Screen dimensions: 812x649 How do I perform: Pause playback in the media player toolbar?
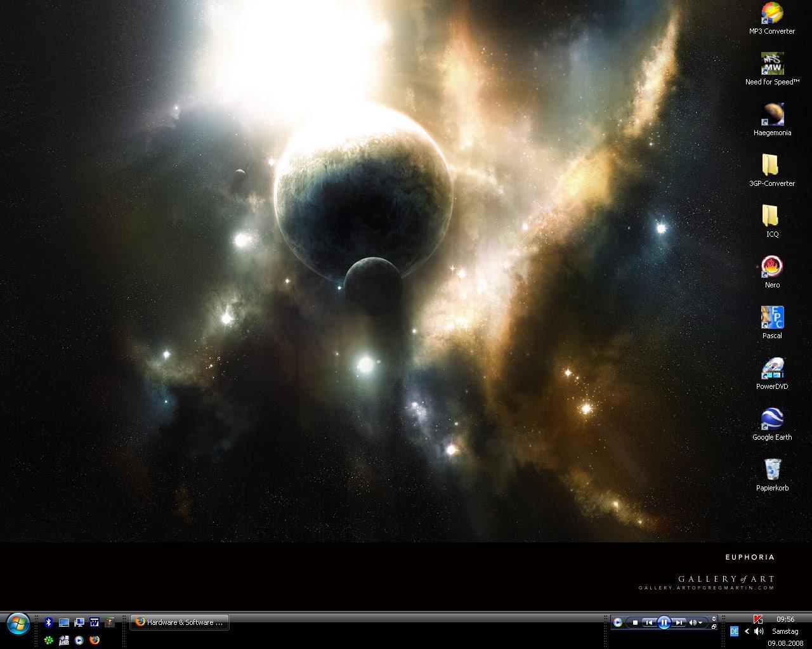pyautogui.click(x=664, y=622)
